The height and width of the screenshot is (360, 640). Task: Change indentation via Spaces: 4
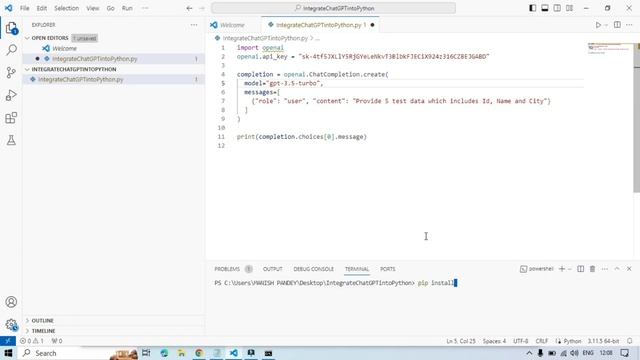coord(494,341)
